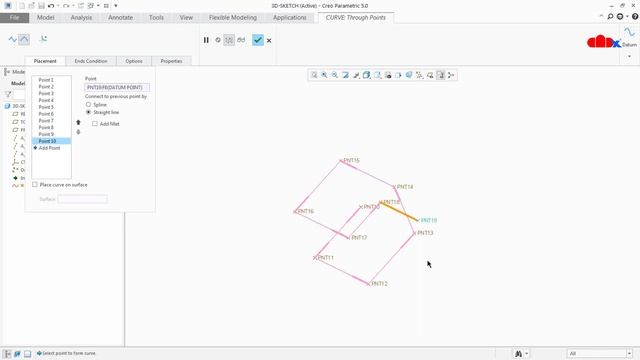Open quick access toolbar customize arrow
640x360 pixels.
click(116, 6)
